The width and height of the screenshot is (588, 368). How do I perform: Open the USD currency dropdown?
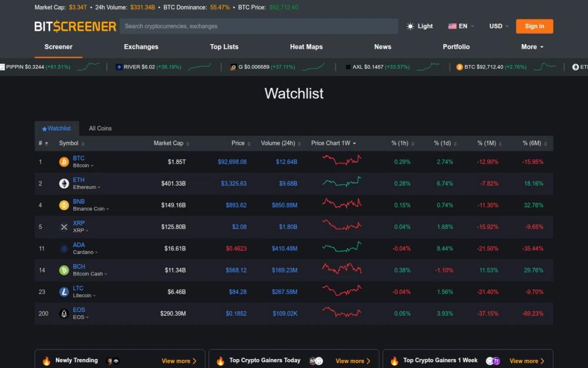499,26
